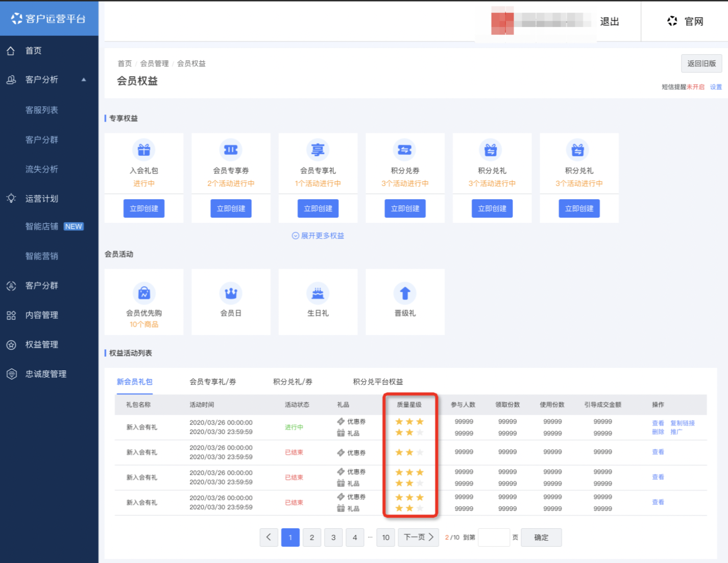Viewport: 728px width, 563px height.
Task: Open 智能营销 in the sidebar
Action: pos(42,256)
